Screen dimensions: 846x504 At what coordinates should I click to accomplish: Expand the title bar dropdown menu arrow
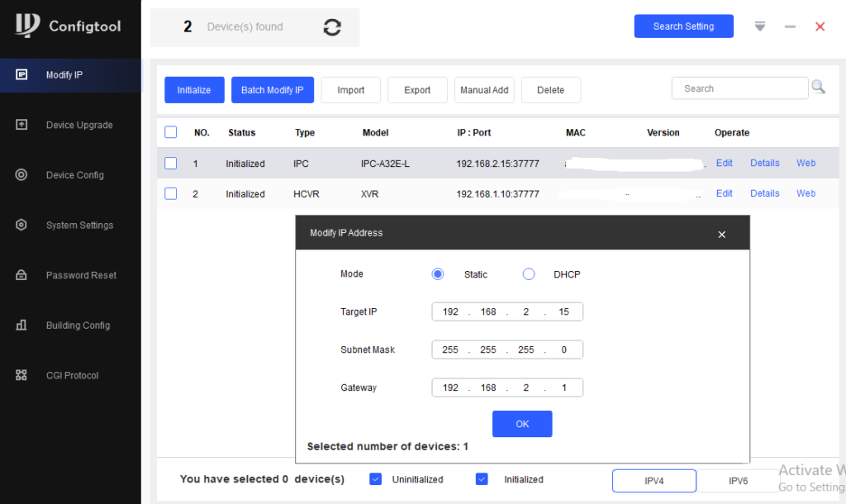click(760, 26)
